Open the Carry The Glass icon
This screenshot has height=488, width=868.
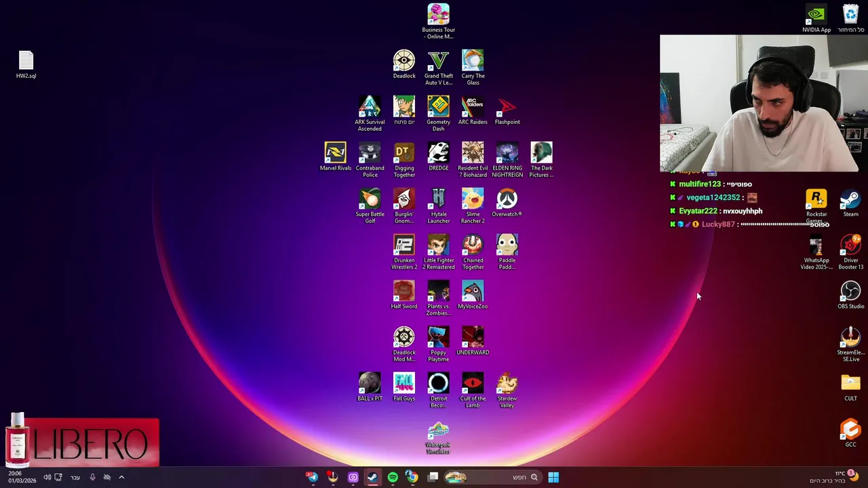(x=473, y=67)
